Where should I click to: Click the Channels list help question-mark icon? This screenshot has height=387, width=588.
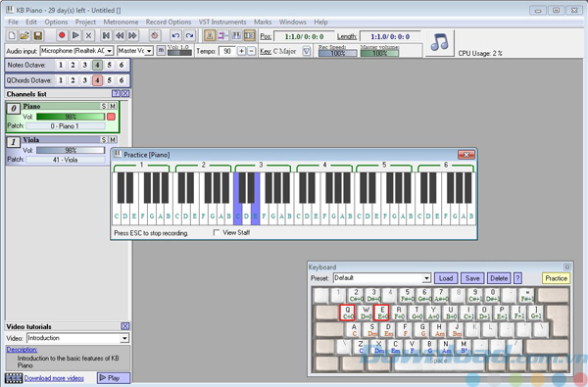point(116,94)
